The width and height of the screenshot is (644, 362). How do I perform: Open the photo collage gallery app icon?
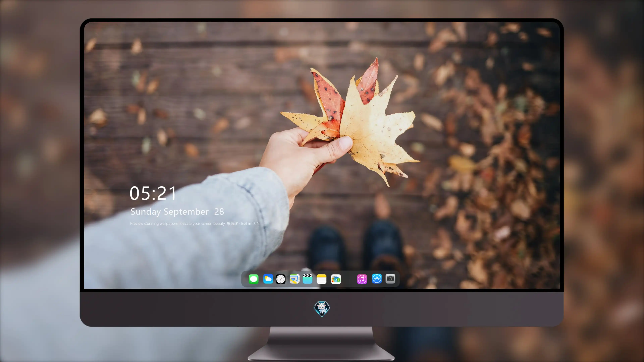(336, 279)
